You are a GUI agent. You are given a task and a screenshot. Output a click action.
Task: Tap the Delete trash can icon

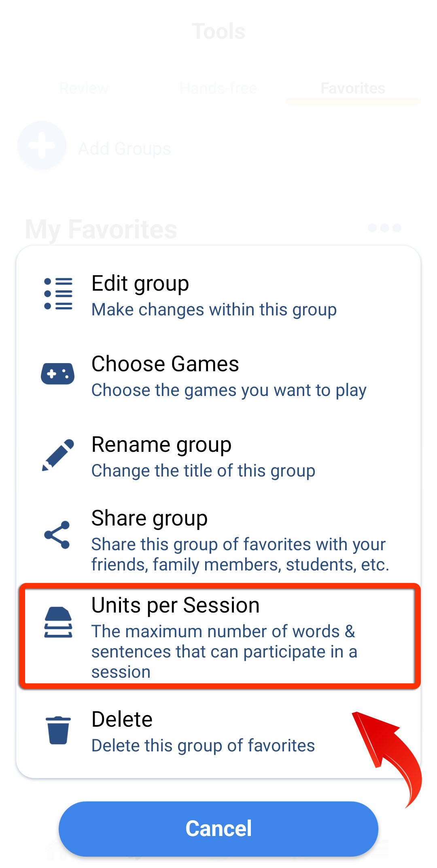(58, 730)
